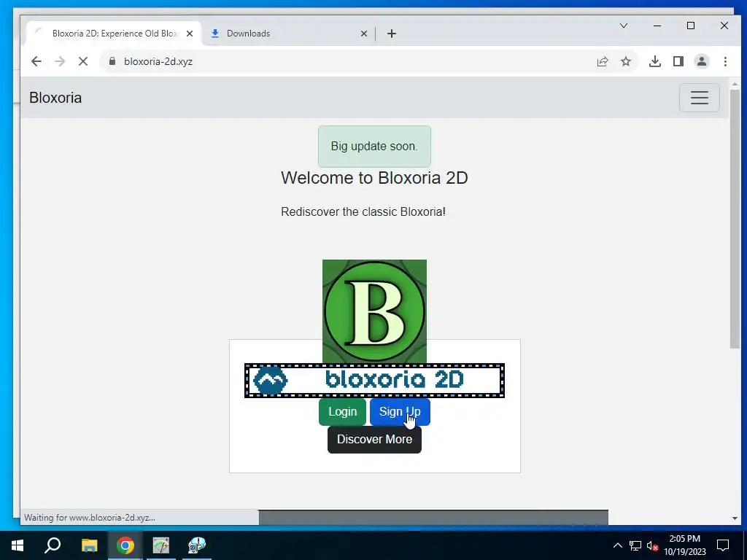
Task: Open the Chrome three-dot menu
Action: tap(725, 61)
